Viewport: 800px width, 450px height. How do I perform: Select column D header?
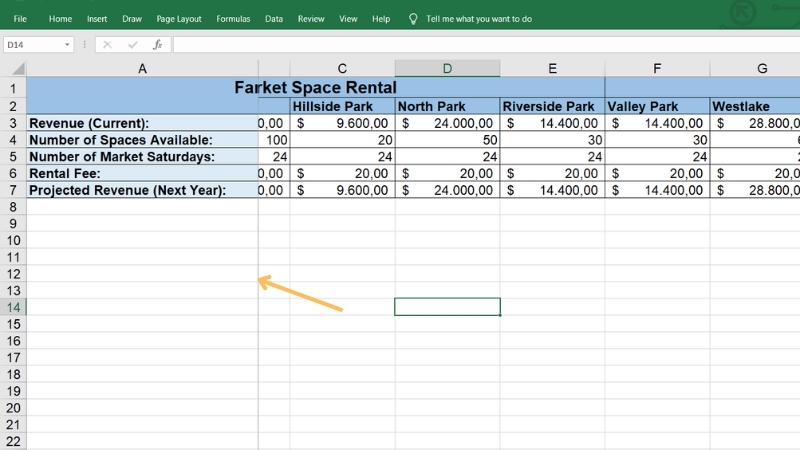(447, 68)
